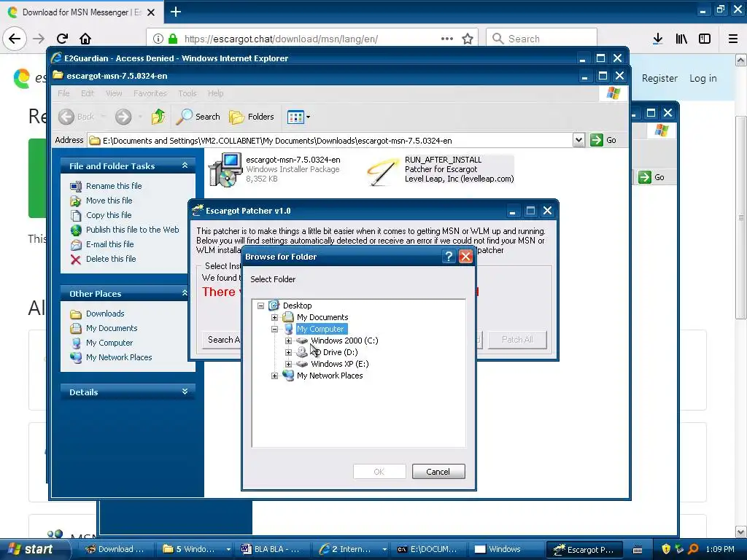
Task: Switch to BLA BLA Word taskbar item
Action: 271,549
